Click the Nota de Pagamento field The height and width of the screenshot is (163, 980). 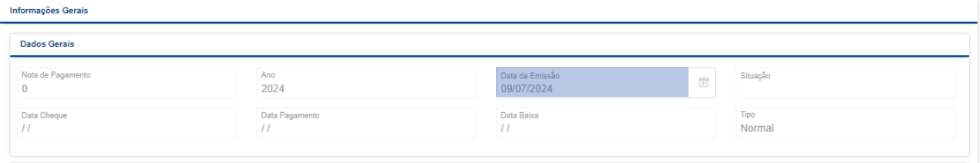(x=127, y=83)
